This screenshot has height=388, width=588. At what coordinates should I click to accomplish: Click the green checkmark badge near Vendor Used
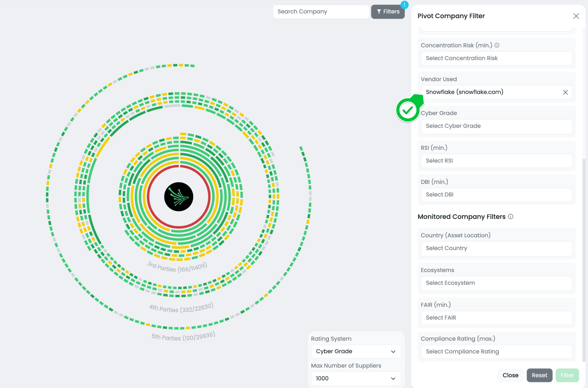click(407, 109)
